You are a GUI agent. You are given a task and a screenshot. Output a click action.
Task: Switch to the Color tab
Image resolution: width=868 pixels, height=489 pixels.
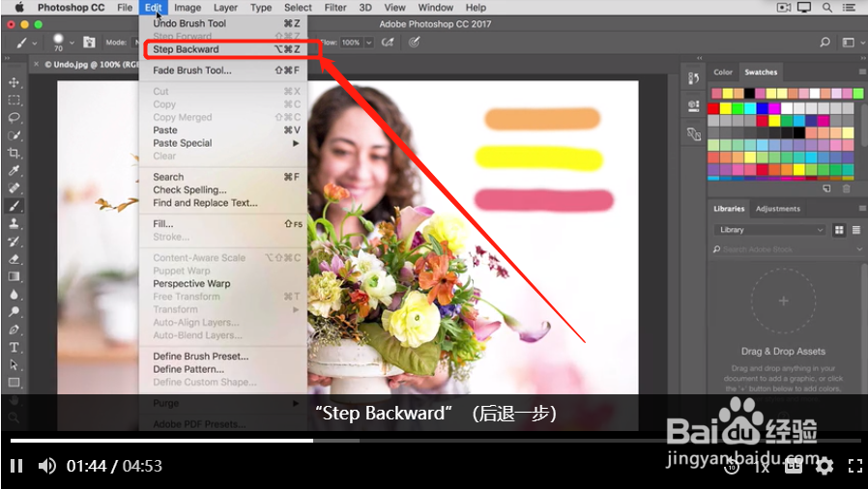click(x=722, y=72)
